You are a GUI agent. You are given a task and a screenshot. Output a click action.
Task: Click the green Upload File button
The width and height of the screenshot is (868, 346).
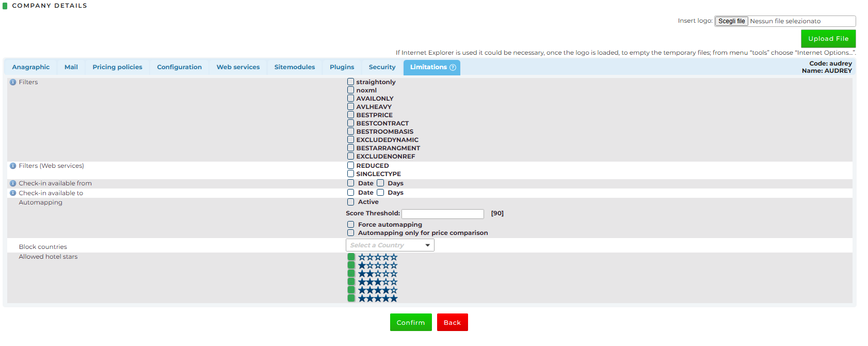(x=828, y=39)
